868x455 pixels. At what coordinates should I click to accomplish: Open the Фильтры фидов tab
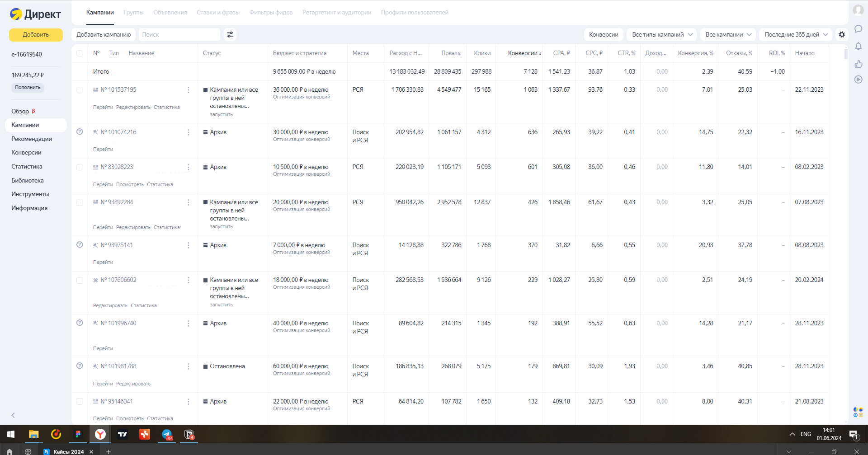coord(271,13)
